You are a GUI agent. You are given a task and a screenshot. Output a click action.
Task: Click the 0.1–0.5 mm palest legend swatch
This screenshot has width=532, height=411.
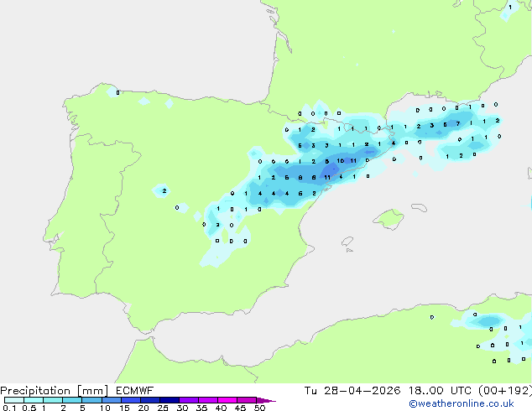(x=14, y=400)
